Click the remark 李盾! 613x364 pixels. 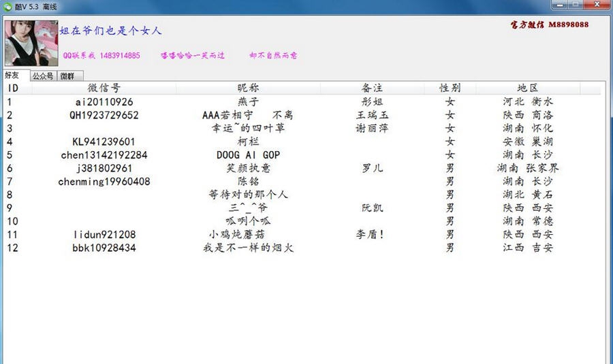pos(370,234)
